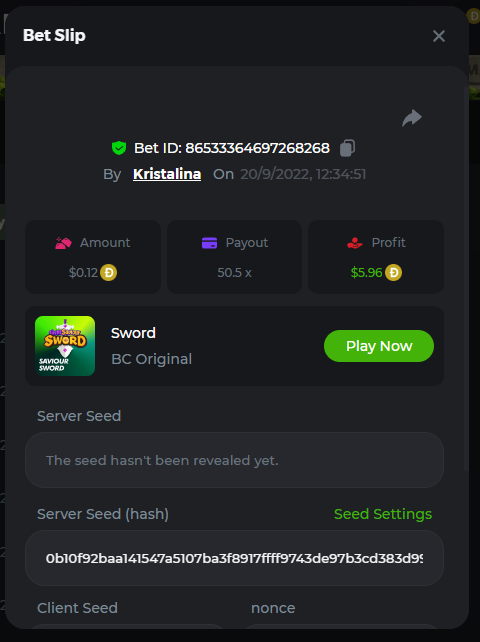Screen dimensions: 480x642
Task: Click the Play Now button
Action: point(379,346)
